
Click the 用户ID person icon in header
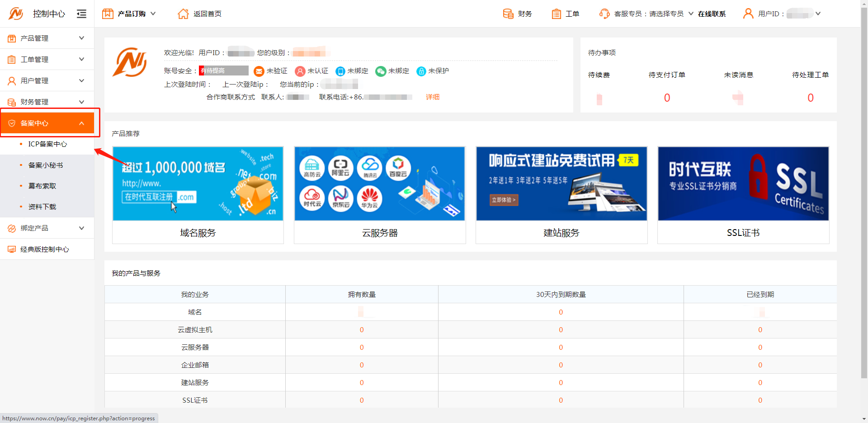748,14
